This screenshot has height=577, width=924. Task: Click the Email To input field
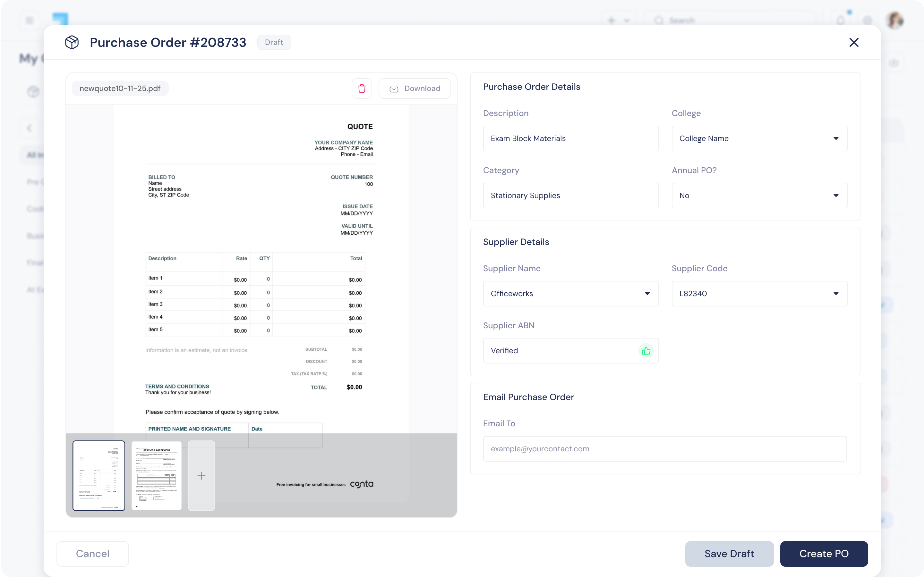664,449
